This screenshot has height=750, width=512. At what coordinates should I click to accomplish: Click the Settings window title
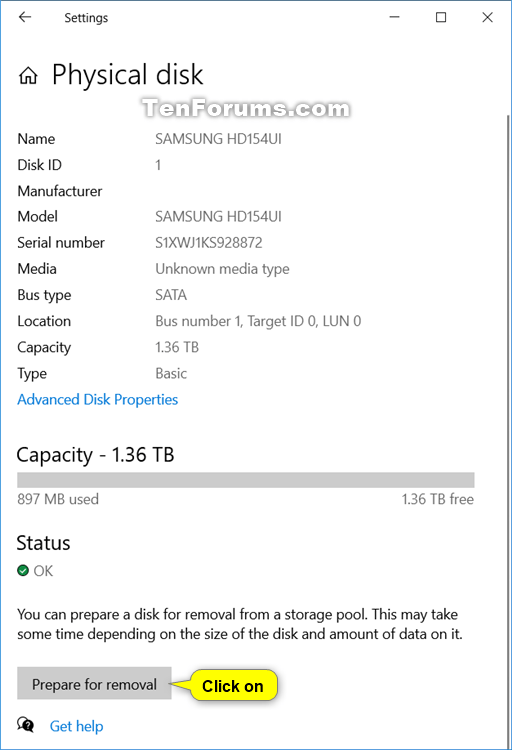click(x=86, y=18)
